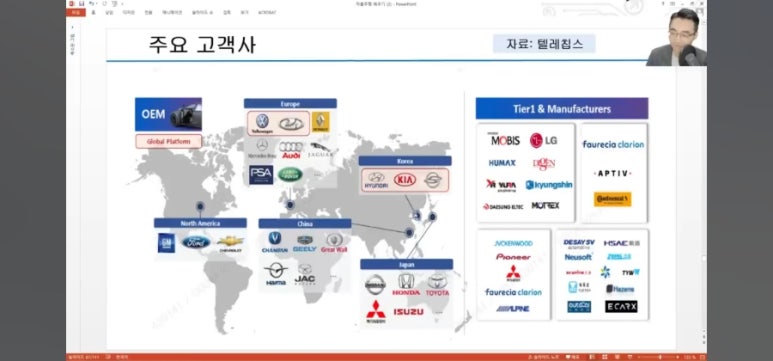Viewport: 773px width, 361px height.
Task: Adjust the zoom slider in status bar
Action: [659, 357]
